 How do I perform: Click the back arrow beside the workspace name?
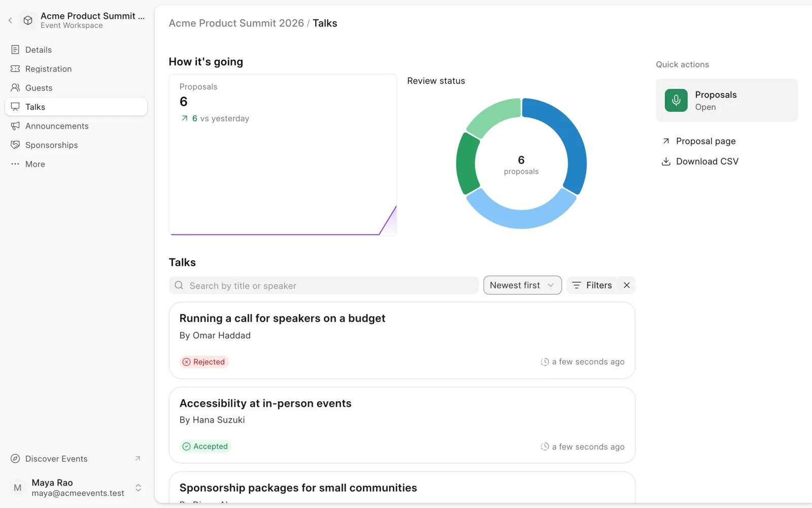click(x=10, y=20)
